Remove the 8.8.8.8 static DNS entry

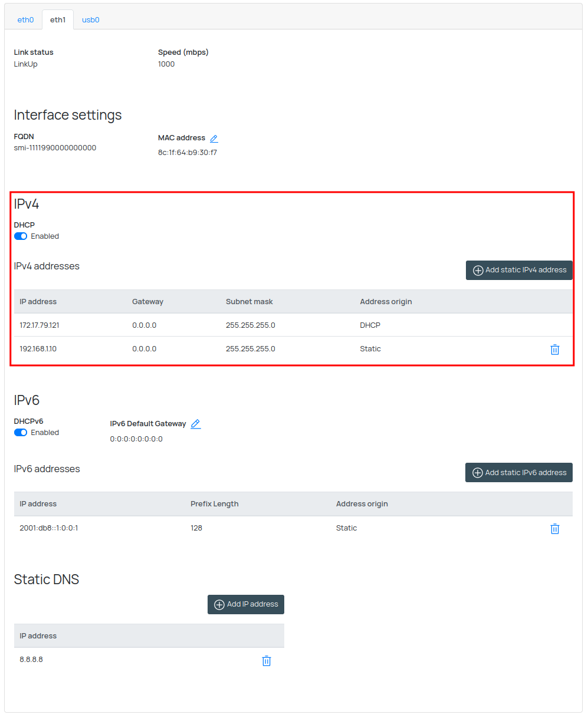266,661
